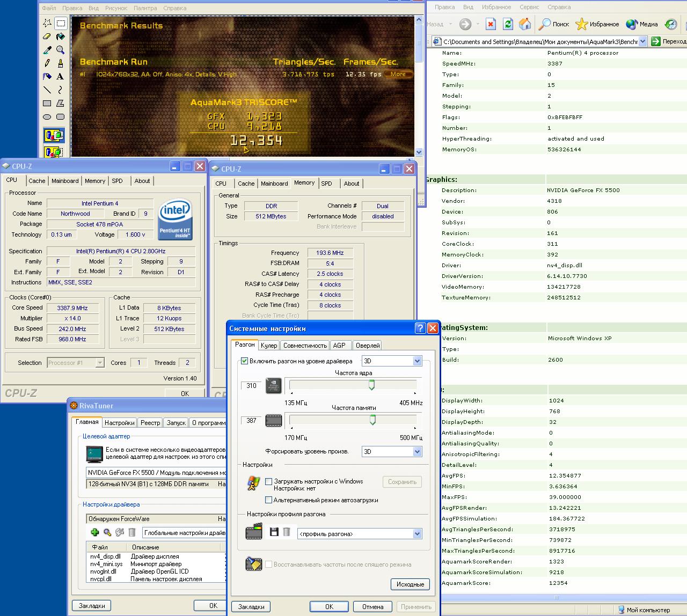Open the Избранное menu in browser menu bar

pos(496,7)
